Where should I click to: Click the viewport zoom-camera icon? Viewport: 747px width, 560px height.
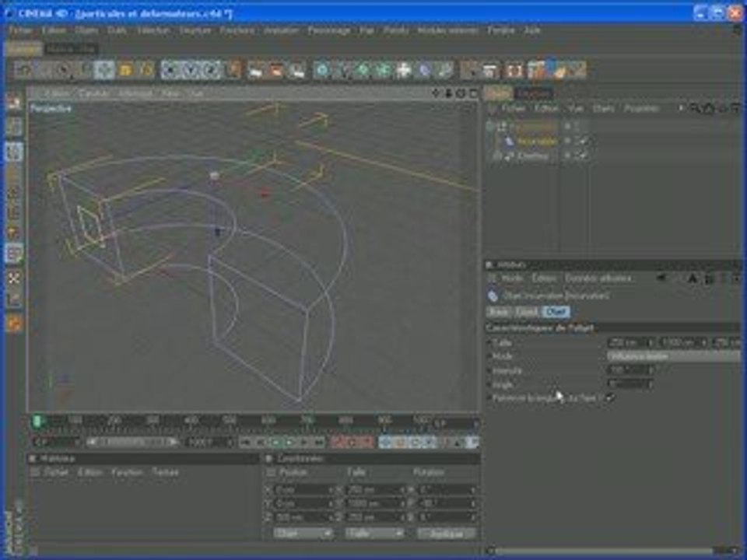(448, 93)
